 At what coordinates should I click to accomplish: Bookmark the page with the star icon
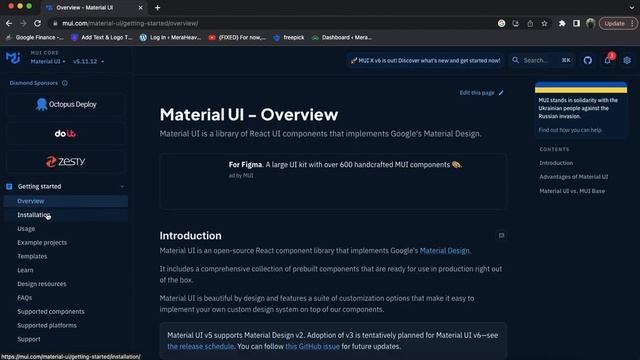pyautogui.click(x=544, y=23)
